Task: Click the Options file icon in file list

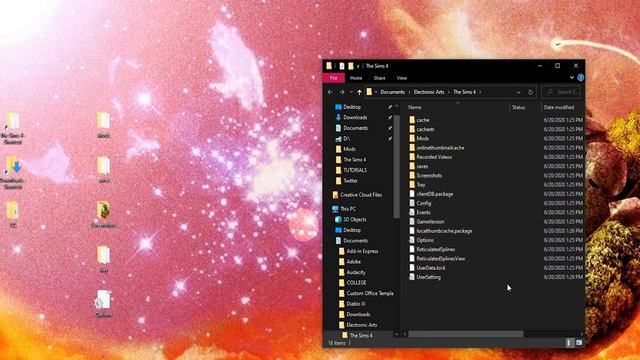Action: coord(412,240)
